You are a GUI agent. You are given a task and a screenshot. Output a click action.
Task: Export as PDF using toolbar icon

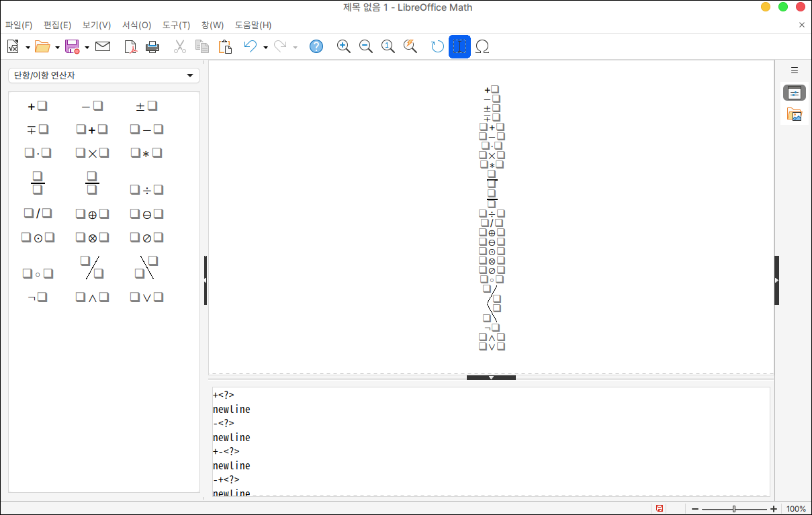tap(131, 46)
